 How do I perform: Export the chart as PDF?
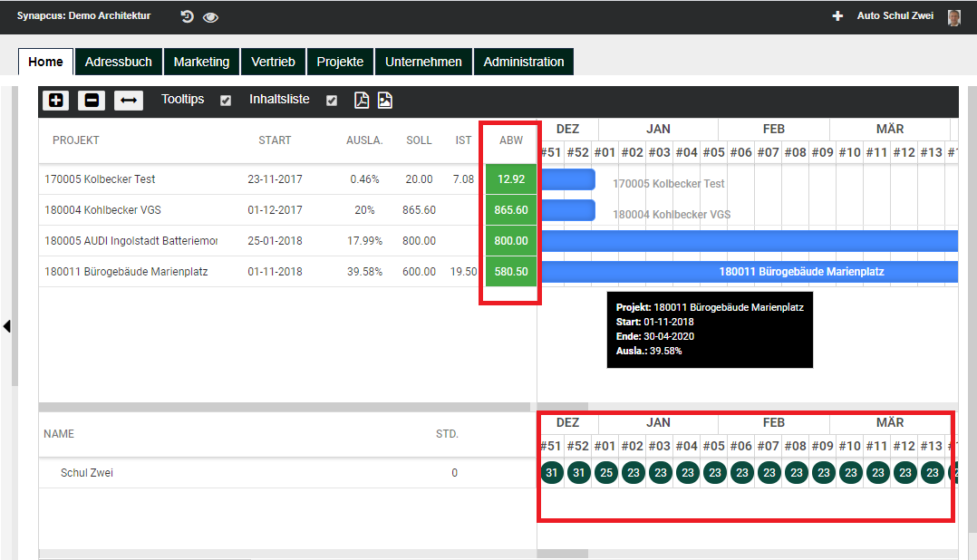tap(361, 101)
